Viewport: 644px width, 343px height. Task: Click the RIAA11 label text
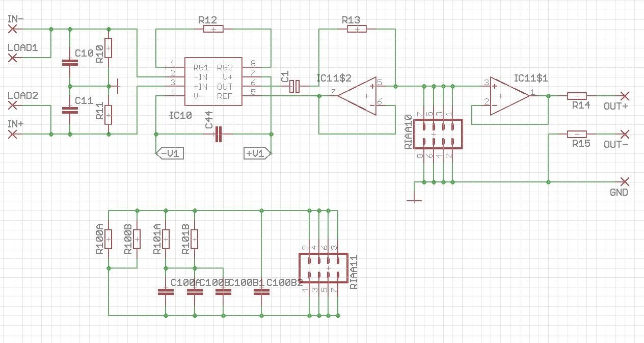pos(354,273)
